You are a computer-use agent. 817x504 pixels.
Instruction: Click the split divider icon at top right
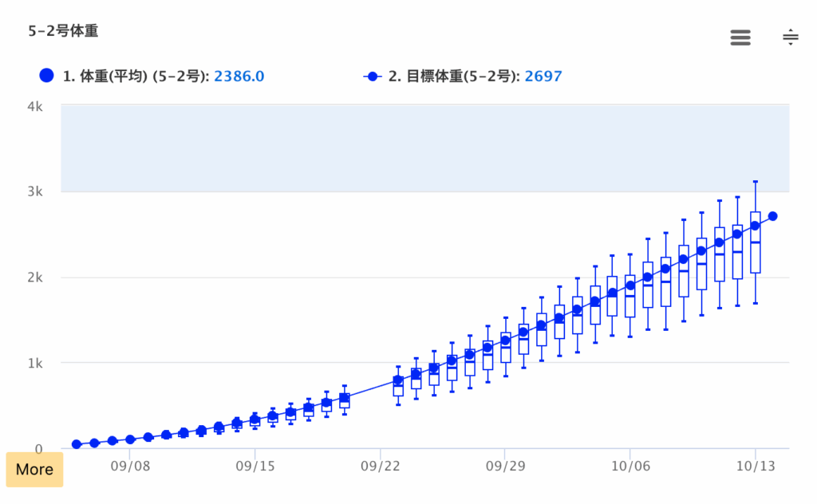(790, 37)
